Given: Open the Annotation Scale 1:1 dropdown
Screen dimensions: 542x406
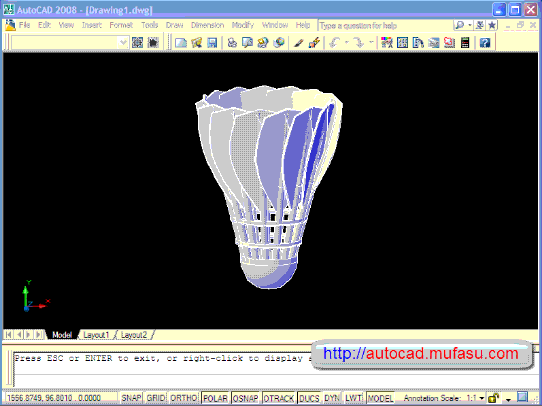Looking at the screenshot, I should 476,398.
